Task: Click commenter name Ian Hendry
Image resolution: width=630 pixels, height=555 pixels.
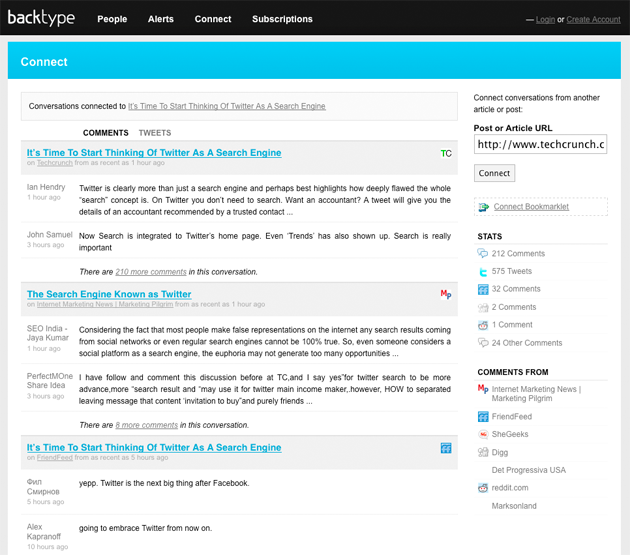Action: tap(46, 187)
